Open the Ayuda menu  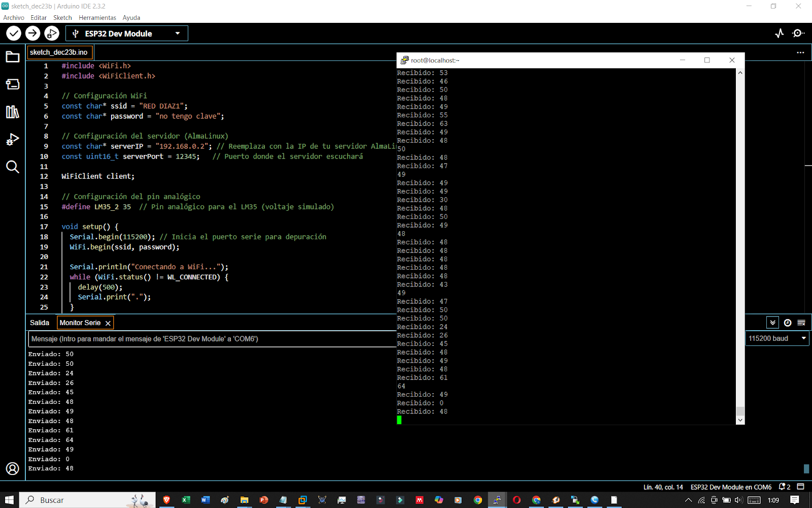131,18
